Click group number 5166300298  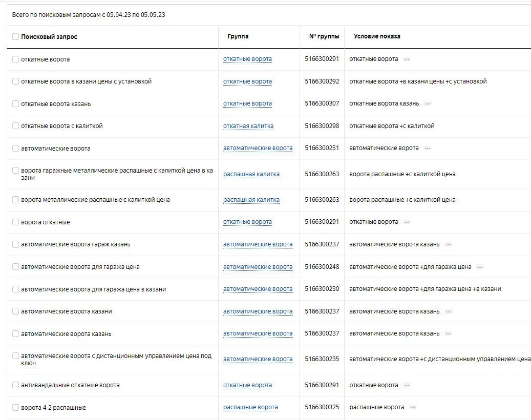pyautogui.click(x=322, y=126)
